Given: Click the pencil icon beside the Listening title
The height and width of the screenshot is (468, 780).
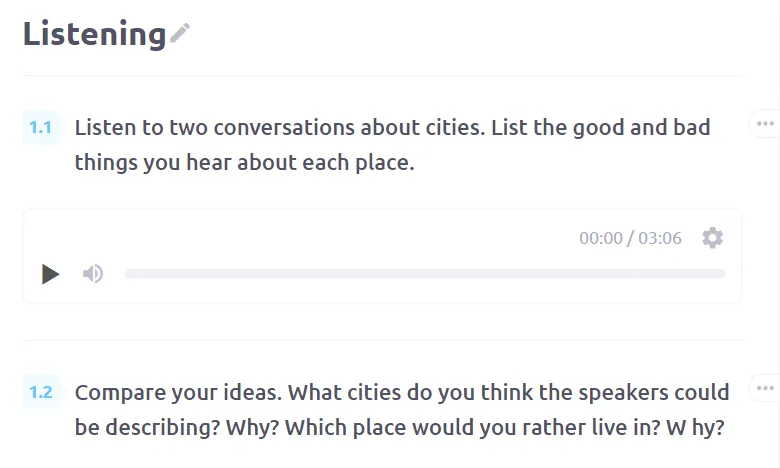Looking at the screenshot, I should 180,33.
